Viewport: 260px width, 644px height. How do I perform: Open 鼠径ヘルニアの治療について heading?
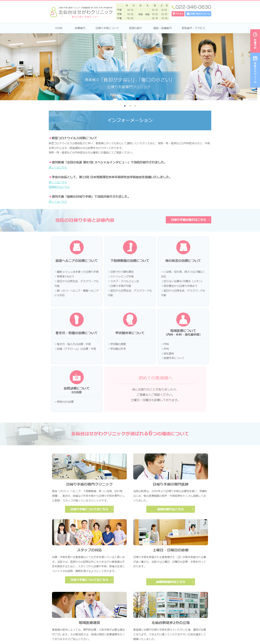77,261
